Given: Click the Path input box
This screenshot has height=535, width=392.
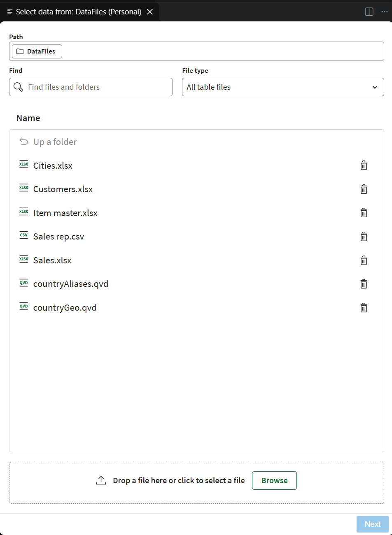Looking at the screenshot, I should [196, 51].
